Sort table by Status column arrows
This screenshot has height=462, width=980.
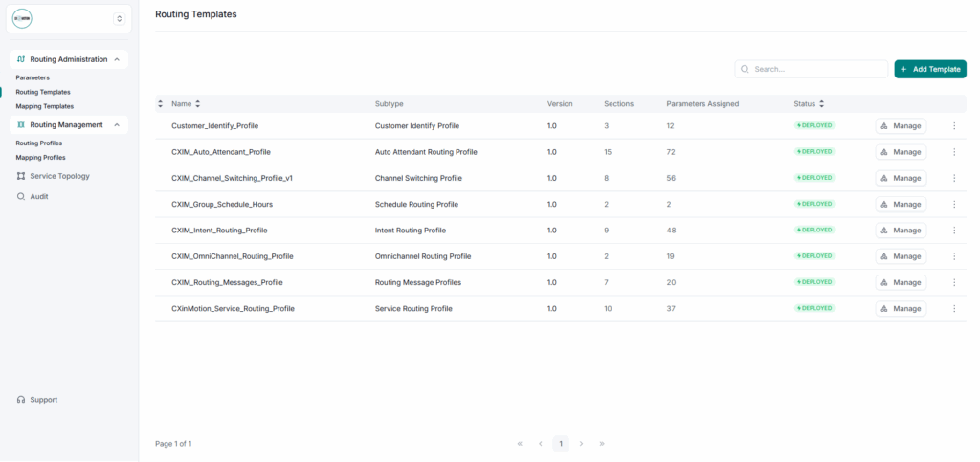821,103
